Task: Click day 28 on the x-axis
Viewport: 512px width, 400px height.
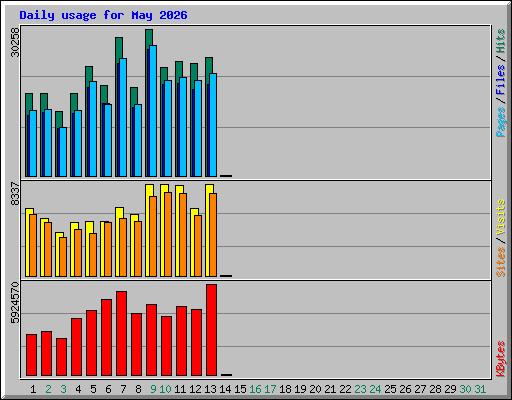Action: [x=435, y=389]
